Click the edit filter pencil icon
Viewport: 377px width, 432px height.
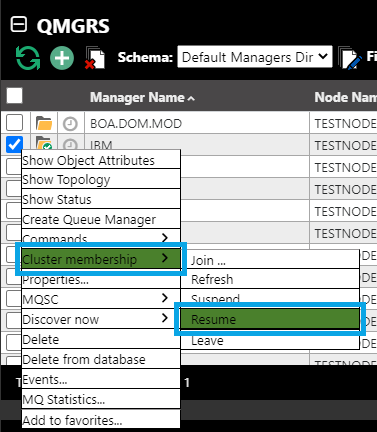pos(350,58)
